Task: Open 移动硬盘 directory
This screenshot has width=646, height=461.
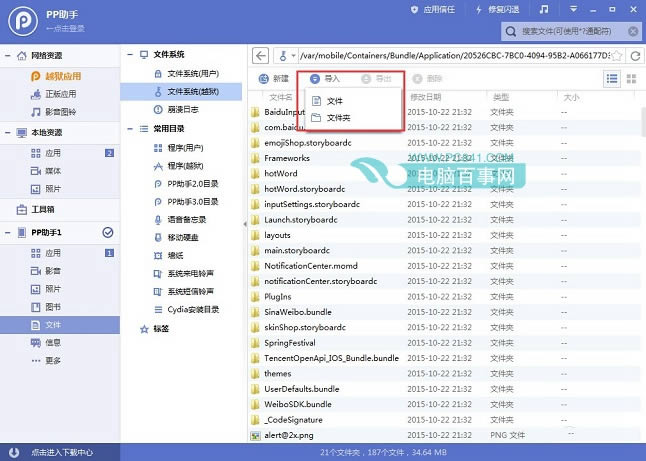Action: (x=176, y=238)
